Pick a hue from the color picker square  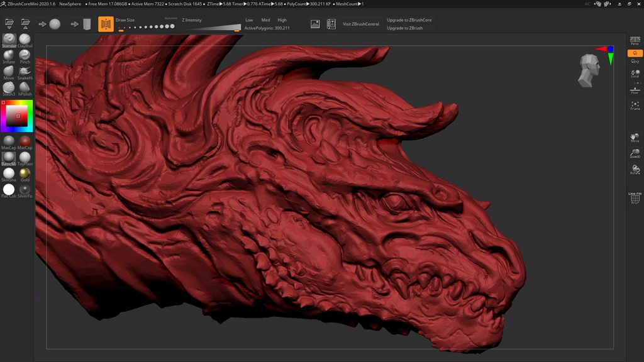17,116
